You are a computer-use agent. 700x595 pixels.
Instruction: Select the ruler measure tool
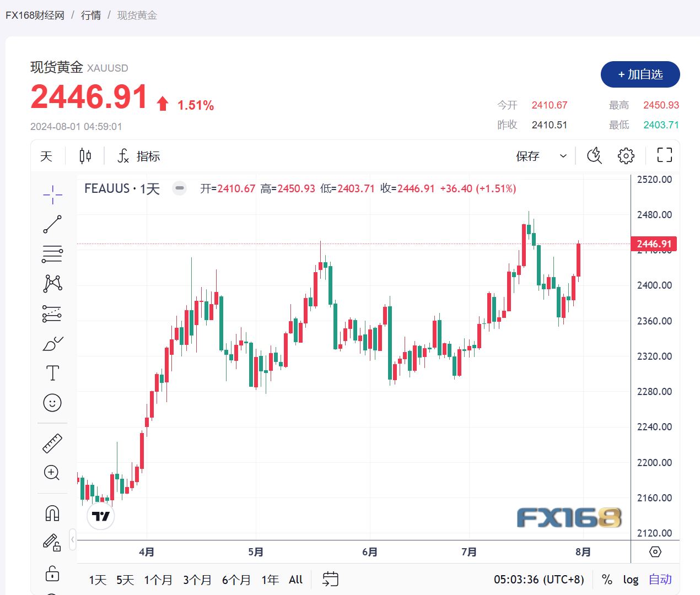53,443
